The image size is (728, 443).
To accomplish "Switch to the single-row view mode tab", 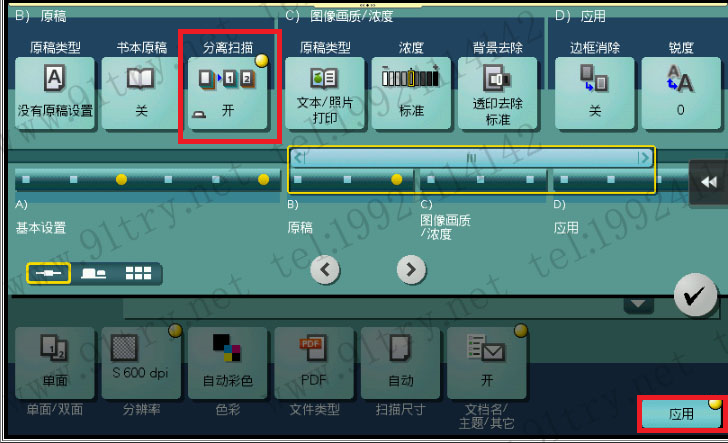I will (x=49, y=273).
